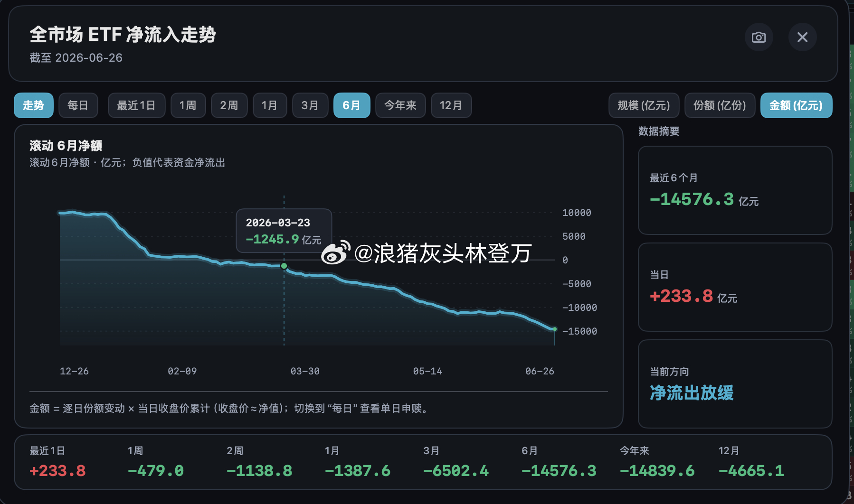Select the 1周 time range
The width and height of the screenshot is (854, 504).
pos(188,105)
